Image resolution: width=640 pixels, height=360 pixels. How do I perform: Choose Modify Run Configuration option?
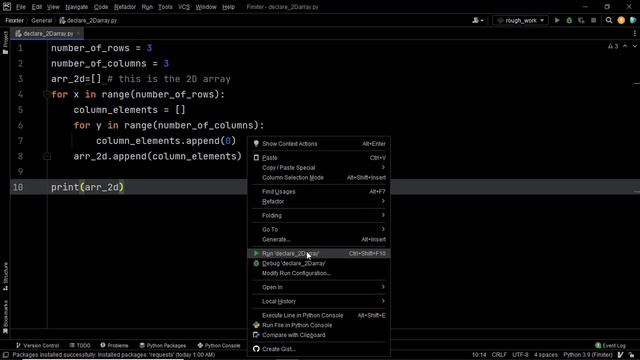pyautogui.click(x=319, y=273)
